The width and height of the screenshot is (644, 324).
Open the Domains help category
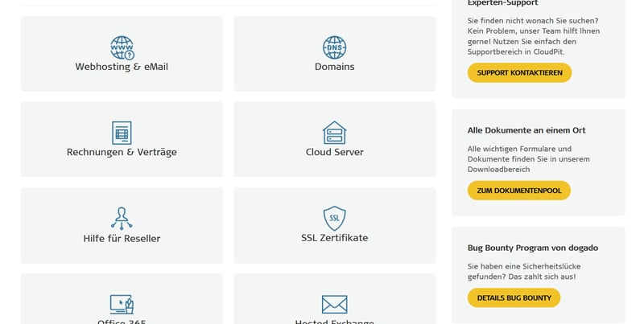334,67
